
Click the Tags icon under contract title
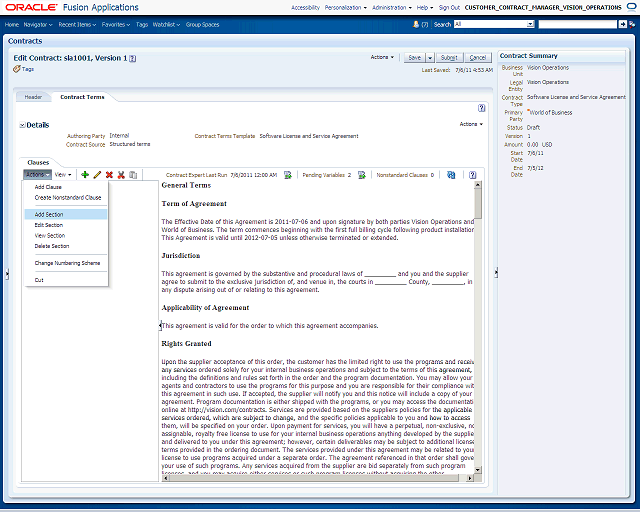pos(17,69)
